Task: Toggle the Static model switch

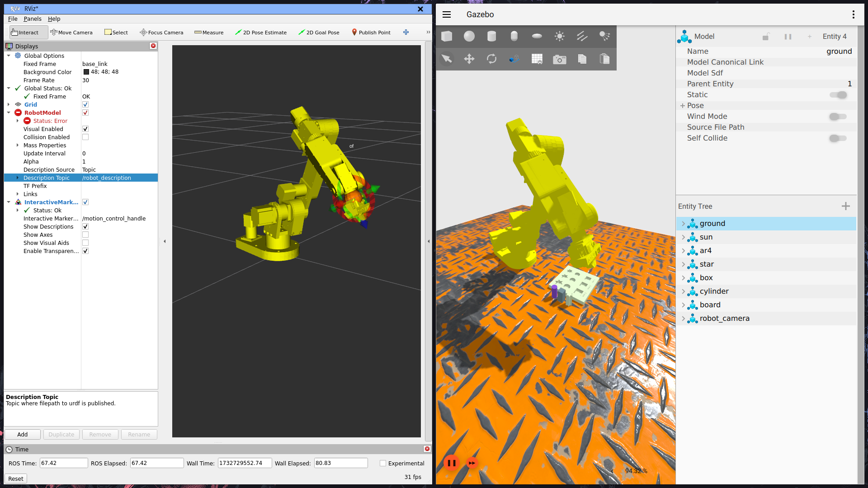Action: [x=838, y=95]
